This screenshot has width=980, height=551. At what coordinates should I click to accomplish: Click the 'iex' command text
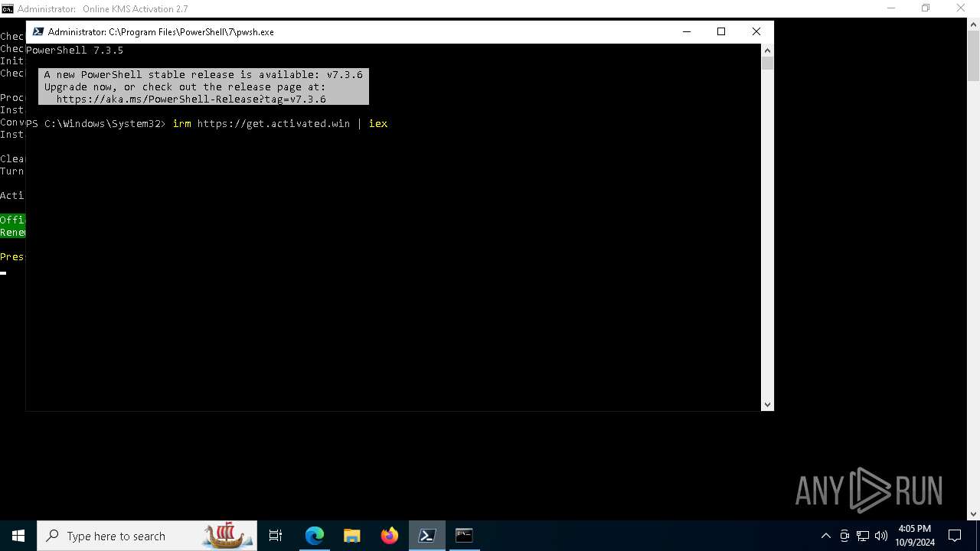pyautogui.click(x=378, y=123)
